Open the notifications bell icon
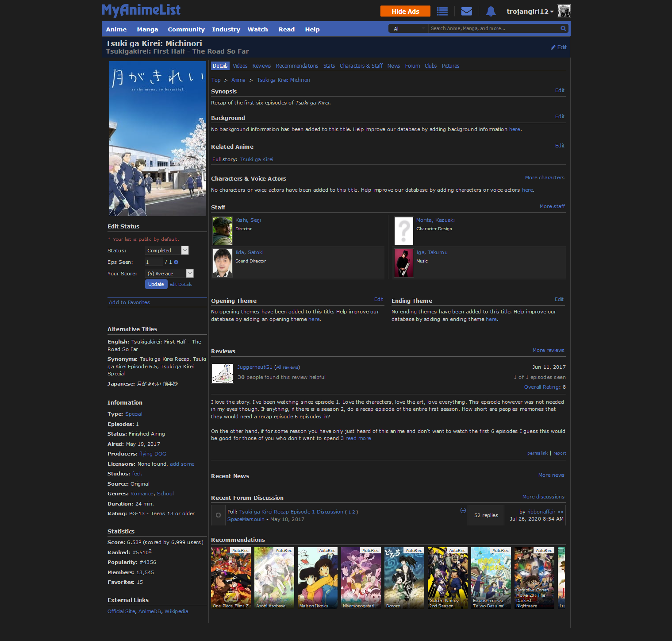Viewport: 672px width, 641px height. [x=491, y=12]
